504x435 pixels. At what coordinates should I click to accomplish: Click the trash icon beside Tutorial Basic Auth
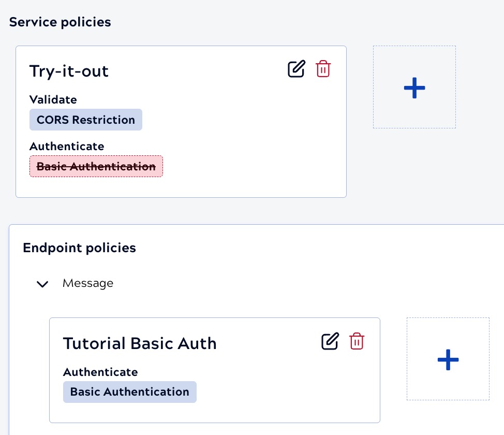[357, 341]
